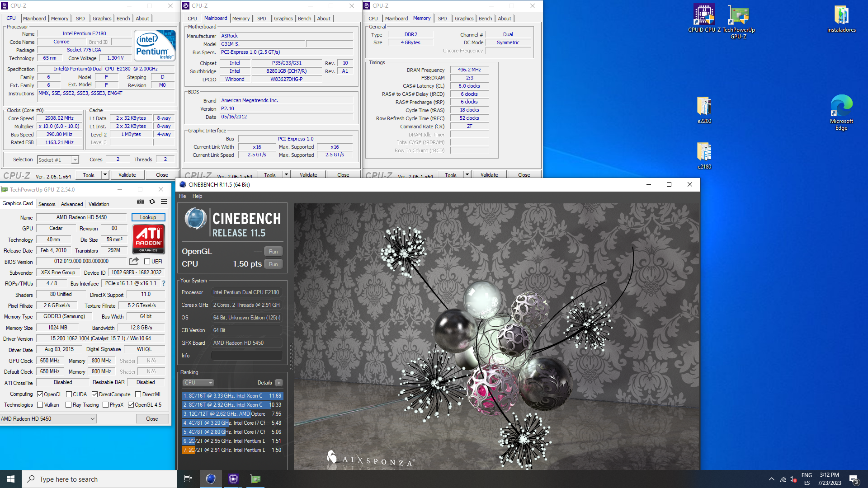The height and width of the screenshot is (488, 868).
Task: Click the Cinebench panel splitter handle
Action: click(291, 357)
